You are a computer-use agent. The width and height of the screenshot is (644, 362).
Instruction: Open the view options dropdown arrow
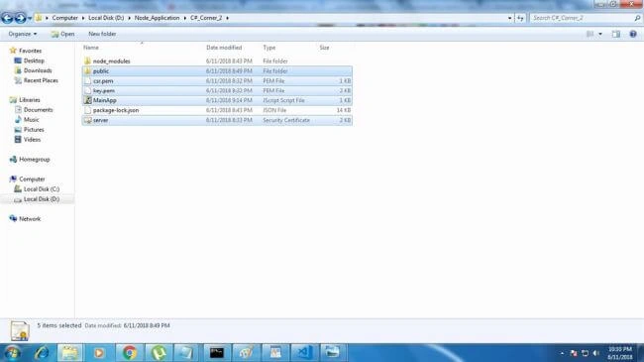(x=600, y=34)
